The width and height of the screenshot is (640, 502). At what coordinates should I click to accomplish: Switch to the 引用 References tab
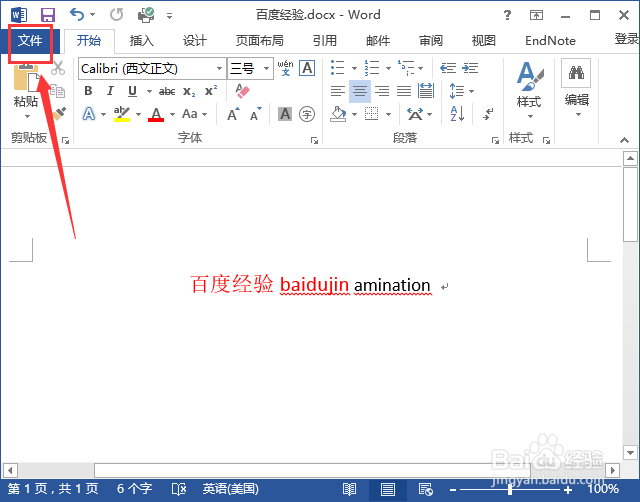pyautogui.click(x=325, y=41)
